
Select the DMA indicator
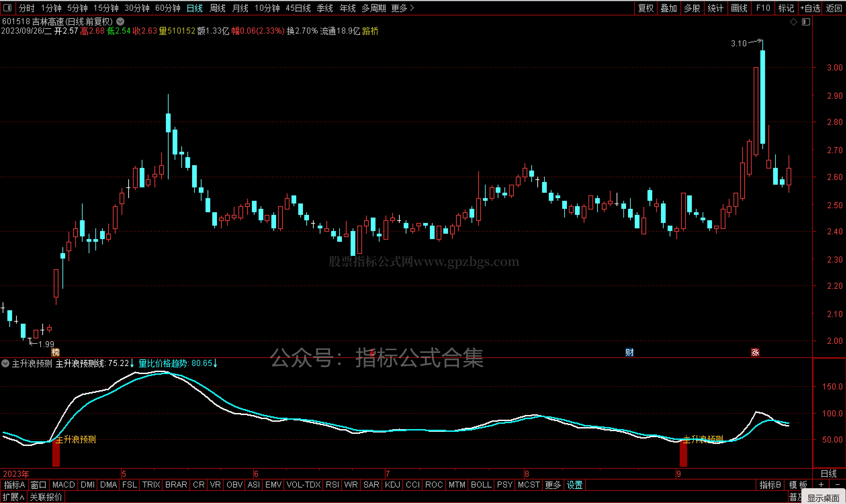(x=108, y=485)
